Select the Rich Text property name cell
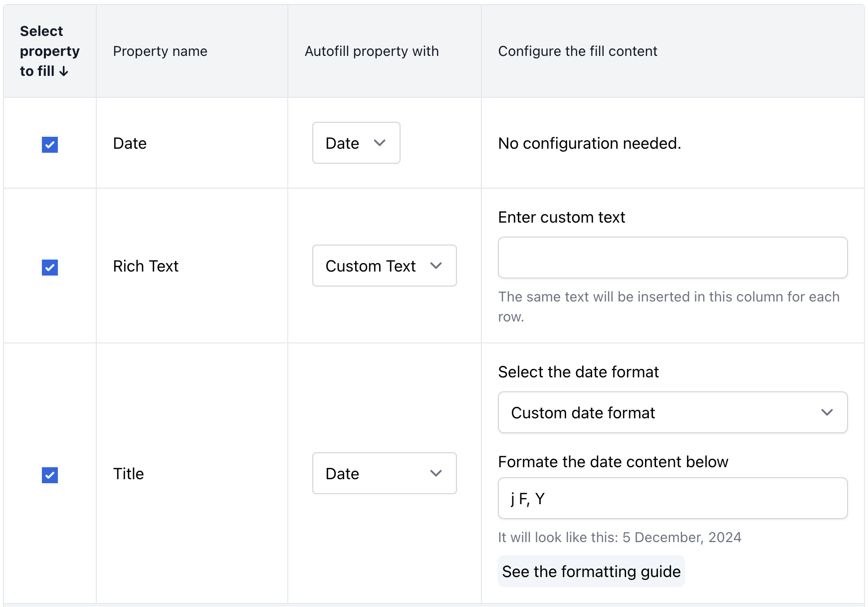Viewport: 868px width, 607px height. 146,266
